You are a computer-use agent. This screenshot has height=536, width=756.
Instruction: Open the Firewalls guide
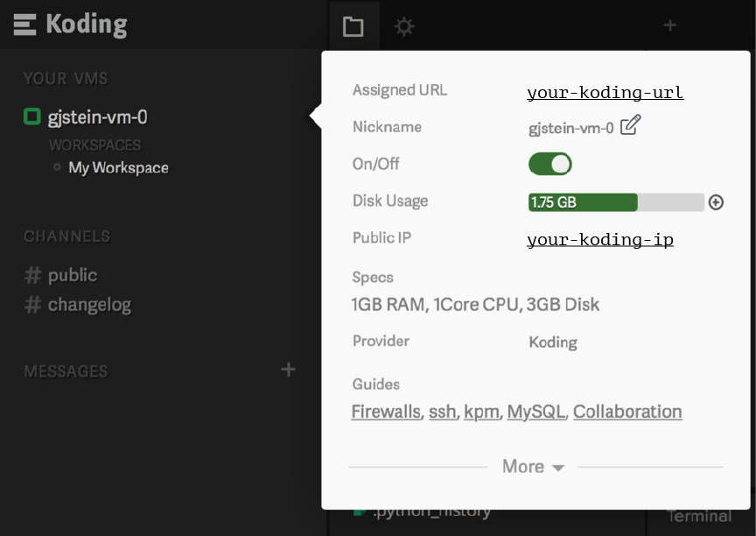pyautogui.click(x=386, y=412)
